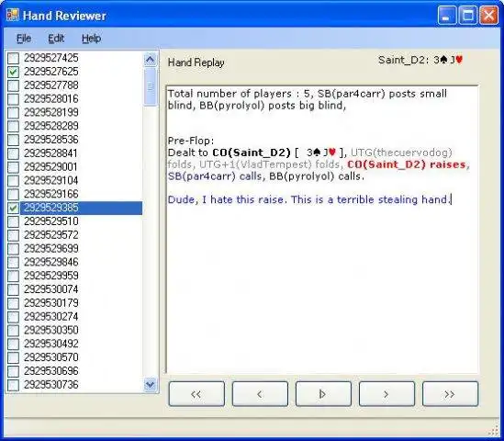Check the box for hand 2929528289
The image size is (504, 441).
(13, 126)
